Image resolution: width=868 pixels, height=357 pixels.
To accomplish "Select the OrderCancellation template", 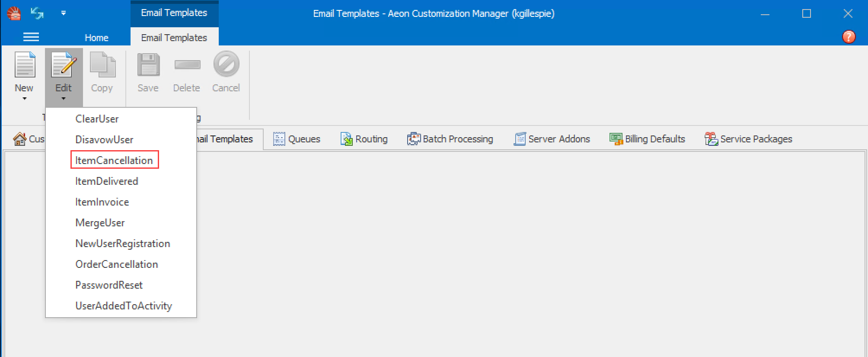I will [x=117, y=264].
